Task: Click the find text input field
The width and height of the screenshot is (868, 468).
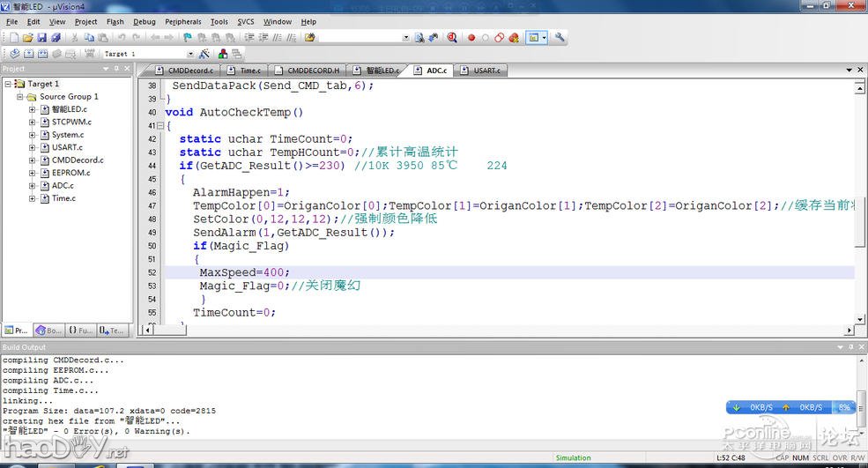Action: point(360,38)
